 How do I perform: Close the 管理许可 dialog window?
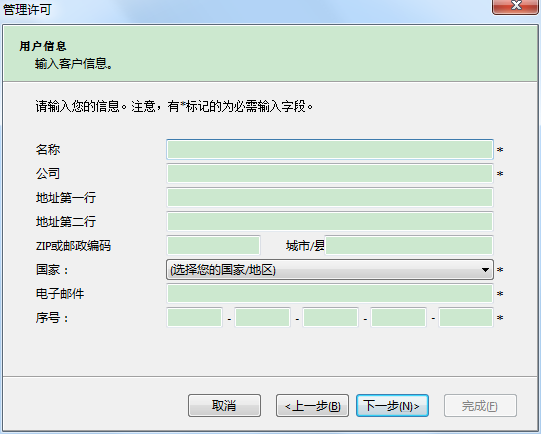coord(515,6)
